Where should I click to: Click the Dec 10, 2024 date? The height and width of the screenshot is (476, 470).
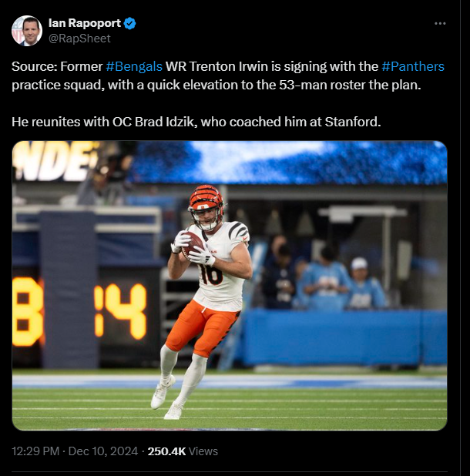point(103,451)
